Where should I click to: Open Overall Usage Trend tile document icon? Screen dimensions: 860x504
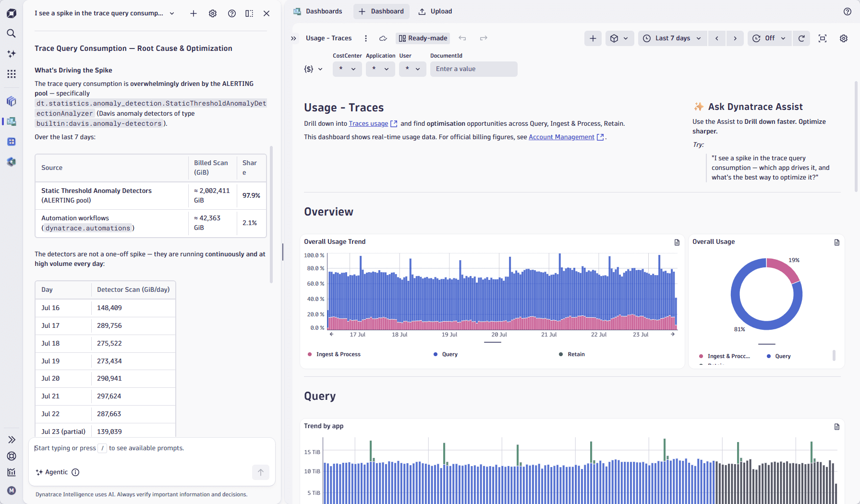(677, 242)
